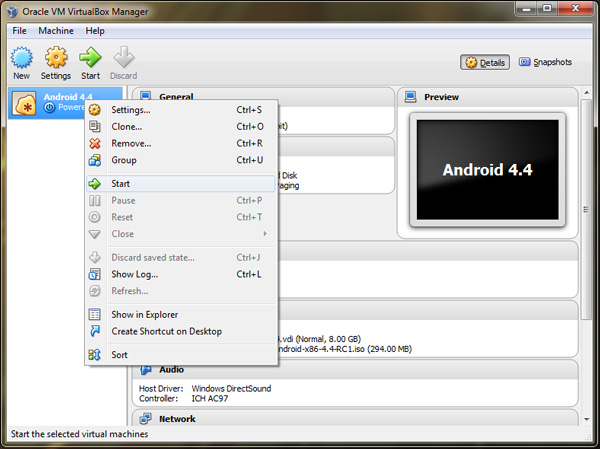Click the vertical scrollbar thumb in details pane
Viewport: 600px width, 449px height.
586,209
